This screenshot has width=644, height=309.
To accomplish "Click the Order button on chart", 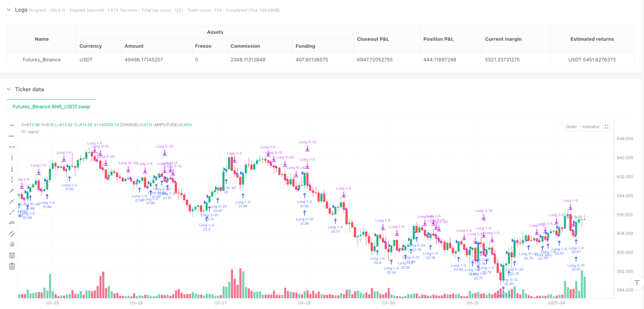I will 571,127.
